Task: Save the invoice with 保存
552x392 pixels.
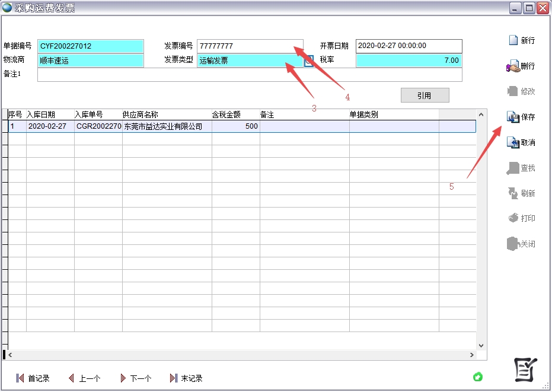Action: [513, 117]
